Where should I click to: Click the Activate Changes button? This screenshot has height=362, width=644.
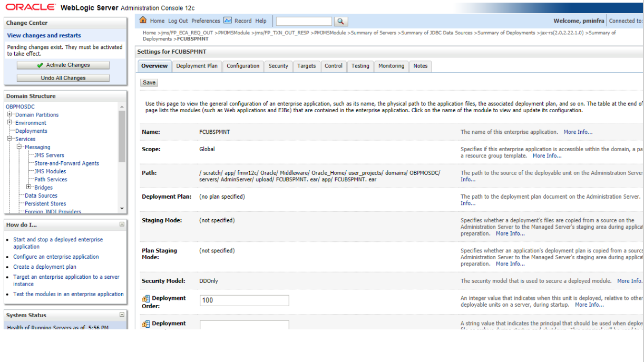click(63, 65)
